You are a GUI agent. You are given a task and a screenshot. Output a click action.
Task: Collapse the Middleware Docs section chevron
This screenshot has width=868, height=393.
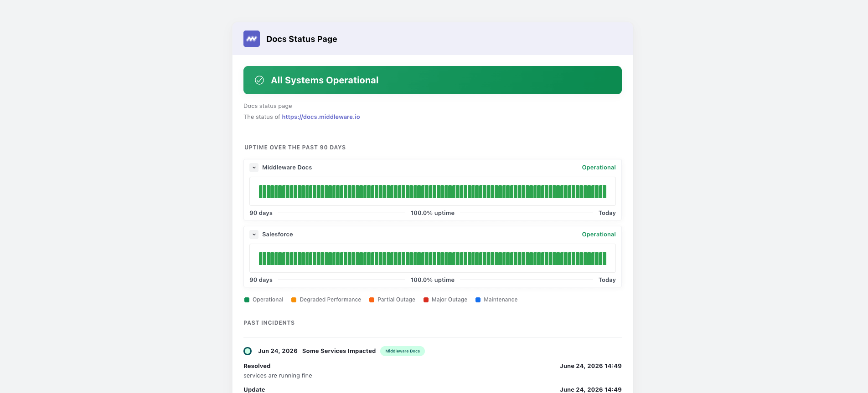pos(254,168)
